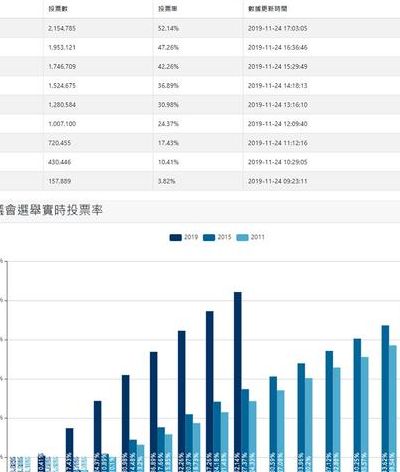Select timestamp 2019-11-24 10:29:05
Viewport: 400px width, 472px height.
coord(277,162)
